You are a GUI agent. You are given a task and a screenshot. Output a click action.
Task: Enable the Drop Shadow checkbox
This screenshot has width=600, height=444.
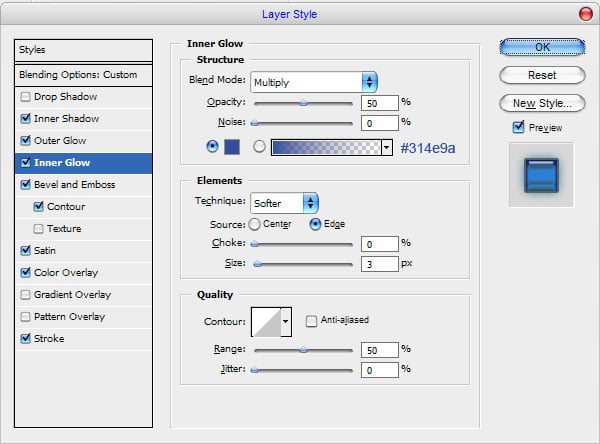pos(25,97)
